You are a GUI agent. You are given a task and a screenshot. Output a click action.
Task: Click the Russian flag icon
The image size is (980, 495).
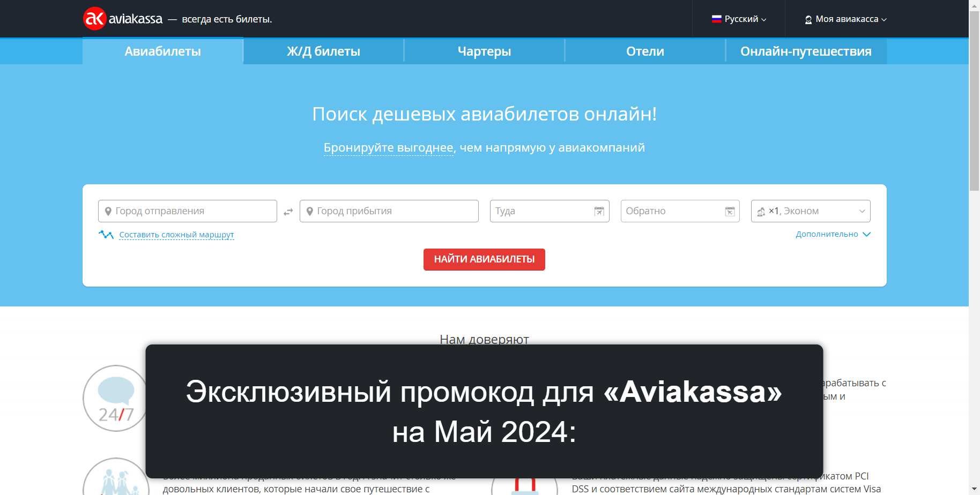(x=716, y=19)
